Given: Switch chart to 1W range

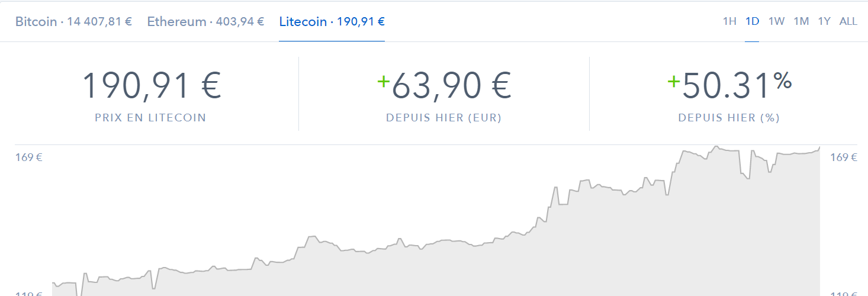Looking at the screenshot, I should coord(776,21).
